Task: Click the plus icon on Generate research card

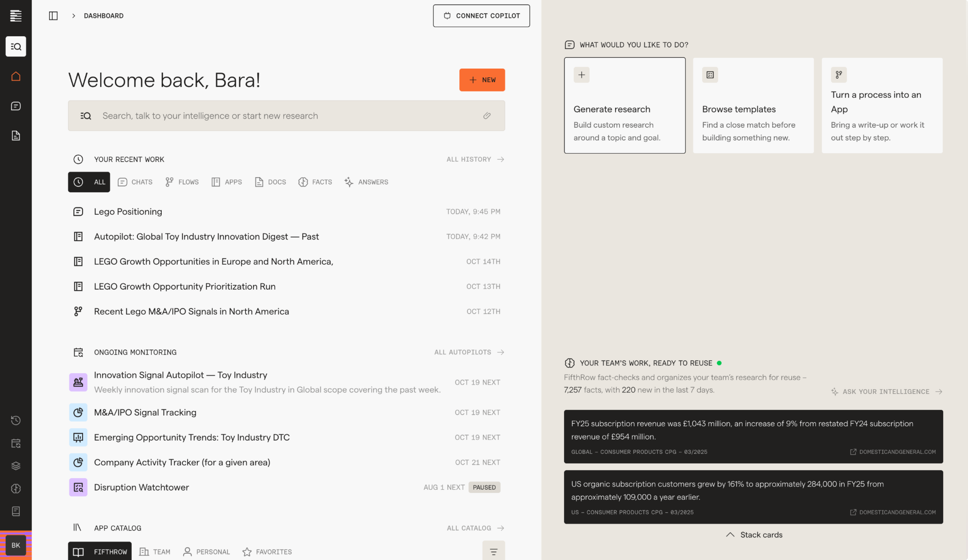Action: (x=581, y=75)
